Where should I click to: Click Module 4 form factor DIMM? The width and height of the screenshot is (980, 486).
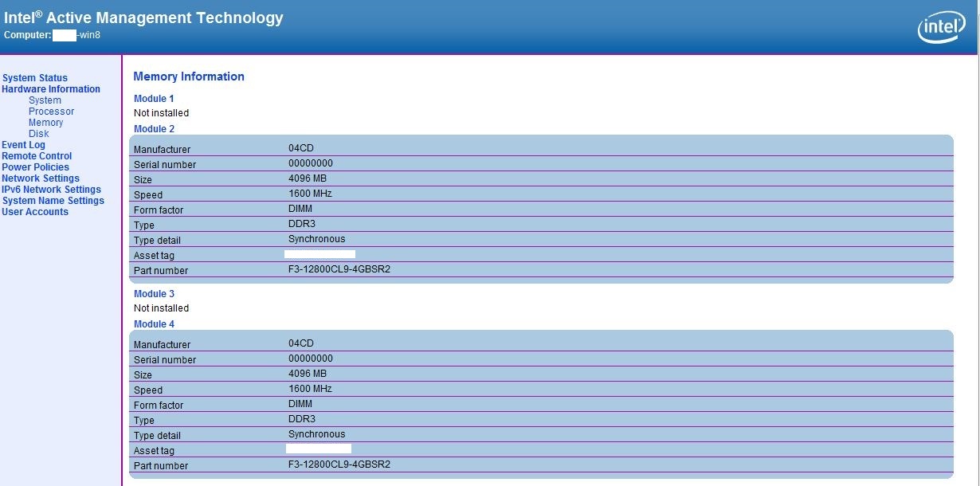pyautogui.click(x=300, y=404)
